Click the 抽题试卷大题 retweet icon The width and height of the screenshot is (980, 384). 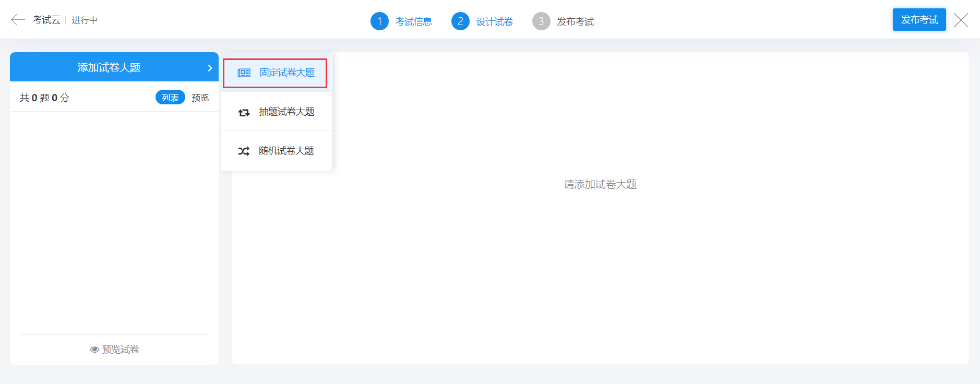244,112
